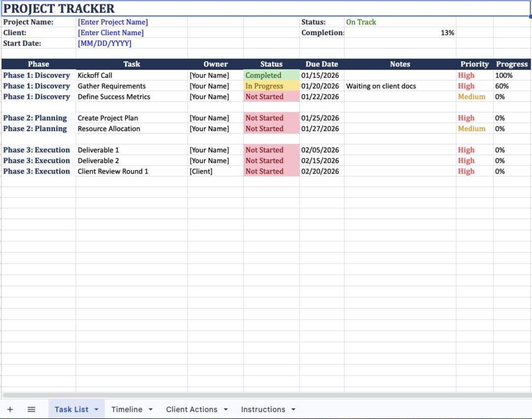Select the Kickoff Call task cell
This screenshot has width=532, height=419.
coord(132,75)
